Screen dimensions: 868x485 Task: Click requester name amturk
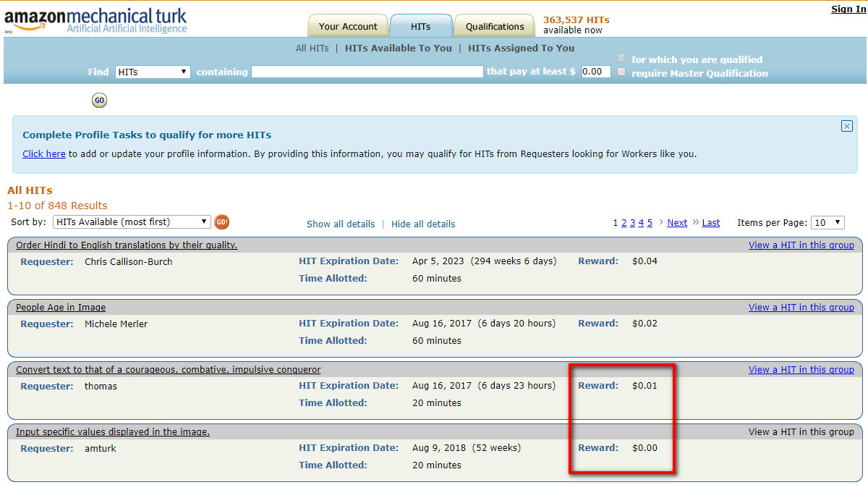tap(101, 448)
